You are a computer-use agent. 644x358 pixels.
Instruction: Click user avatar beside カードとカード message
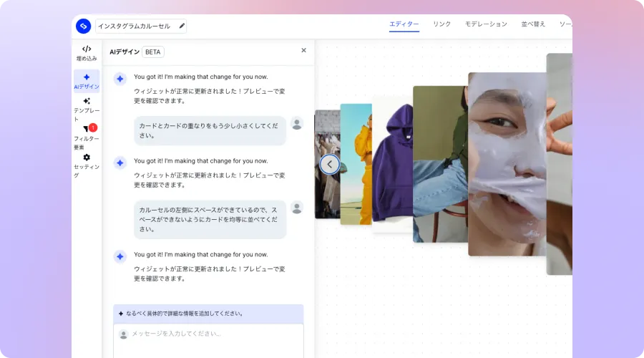[297, 124]
